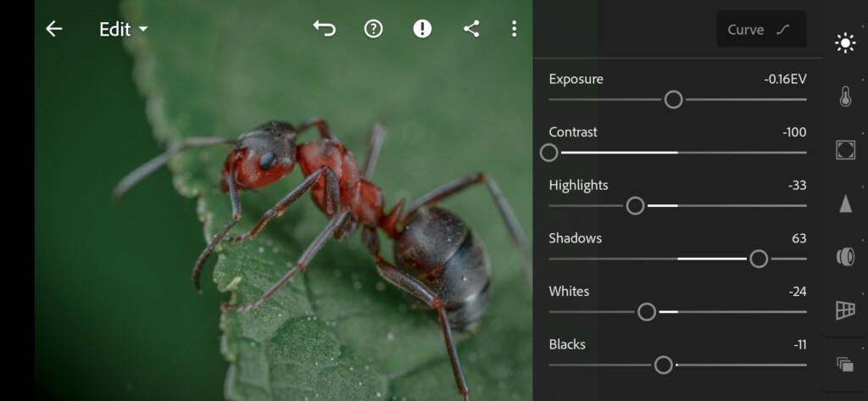Open the Versions stacked layers icon
This screenshot has width=868, height=401.
pyautogui.click(x=845, y=364)
